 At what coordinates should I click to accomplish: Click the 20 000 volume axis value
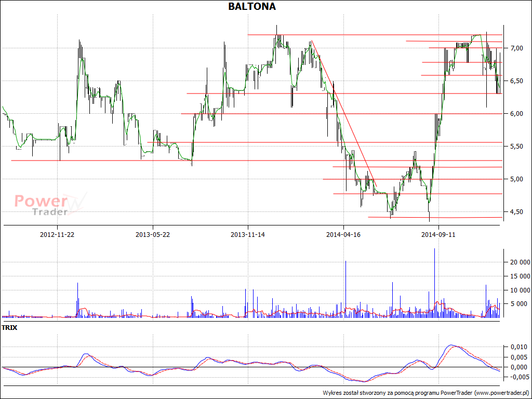[520, 262]
